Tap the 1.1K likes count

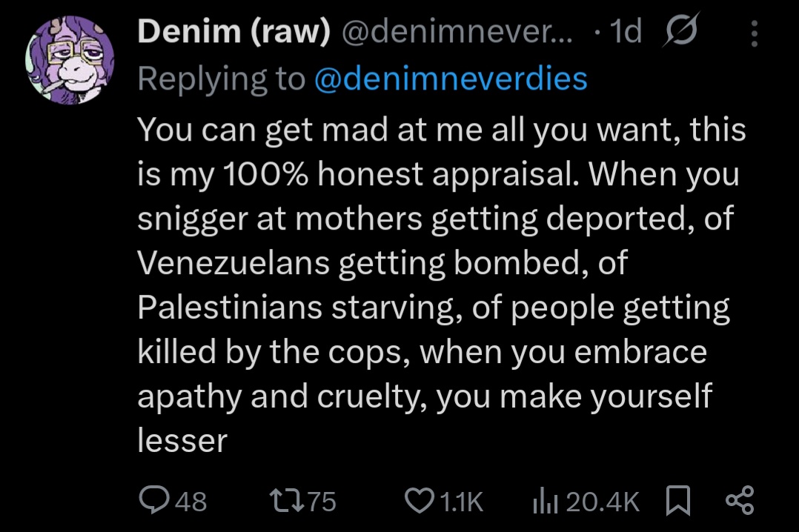click(x=461, y=502)
